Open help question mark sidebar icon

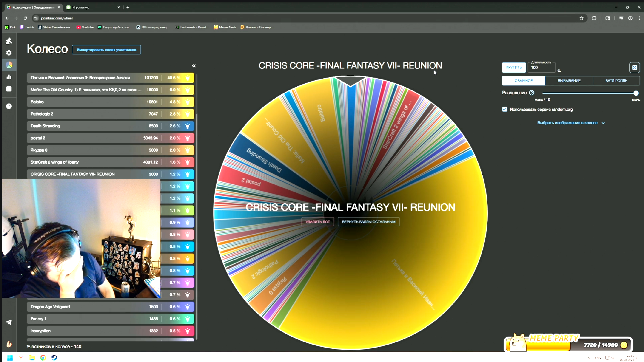click(x=9, y=106)
